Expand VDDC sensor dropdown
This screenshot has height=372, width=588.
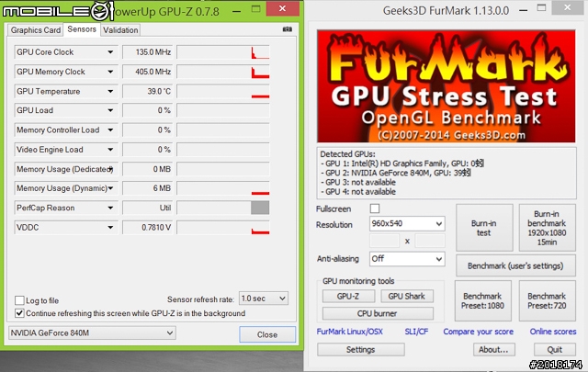coord(110,227)
